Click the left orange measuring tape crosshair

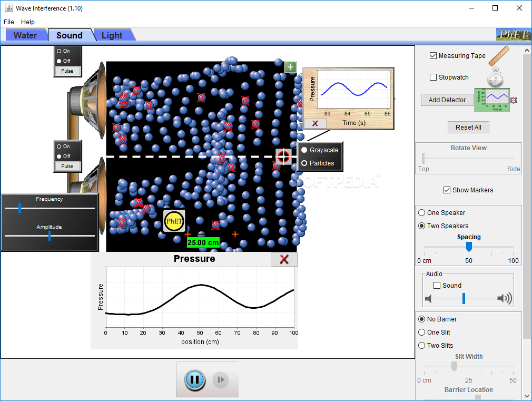[x=188, y=234]
